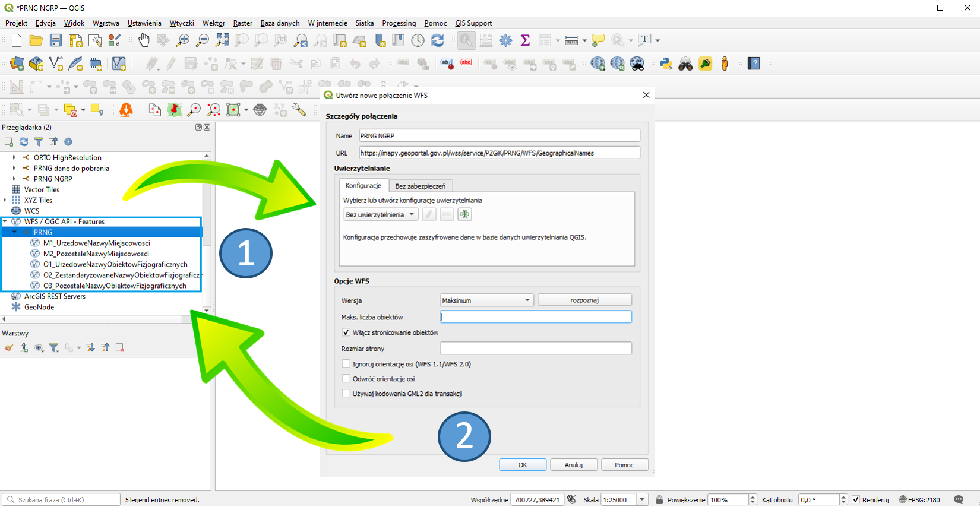The width and height of the screenshot is (980, 510).
Task: Enable Ignoruj orientację osi checkbox
Action: [x=346, y=364]
